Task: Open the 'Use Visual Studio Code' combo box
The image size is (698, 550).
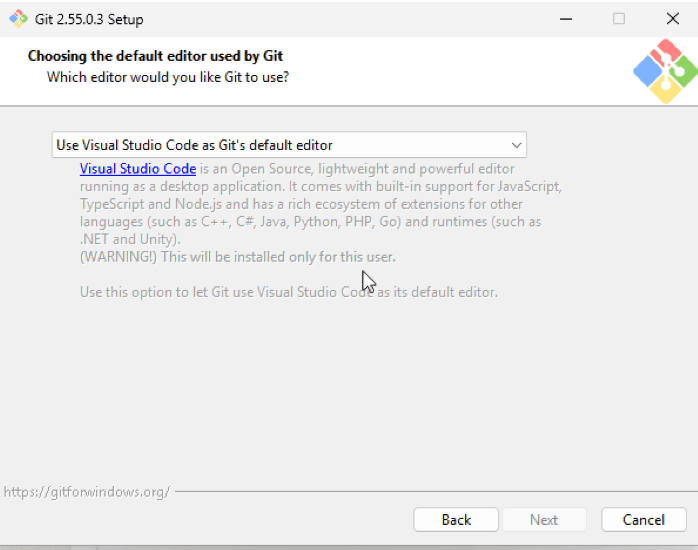Action: (x=289, y=145)
